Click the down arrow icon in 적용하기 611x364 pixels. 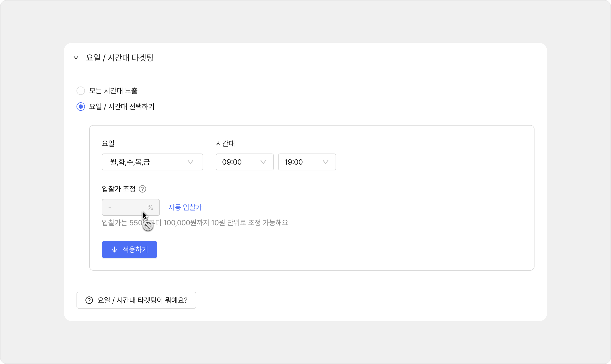[114, 250]
